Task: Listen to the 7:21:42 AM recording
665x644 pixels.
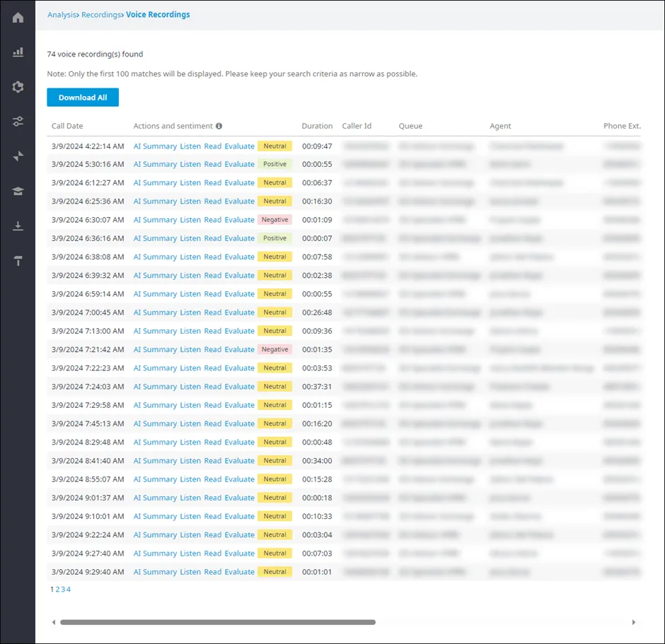Action: pyautogui.click(x=190, y=349)
